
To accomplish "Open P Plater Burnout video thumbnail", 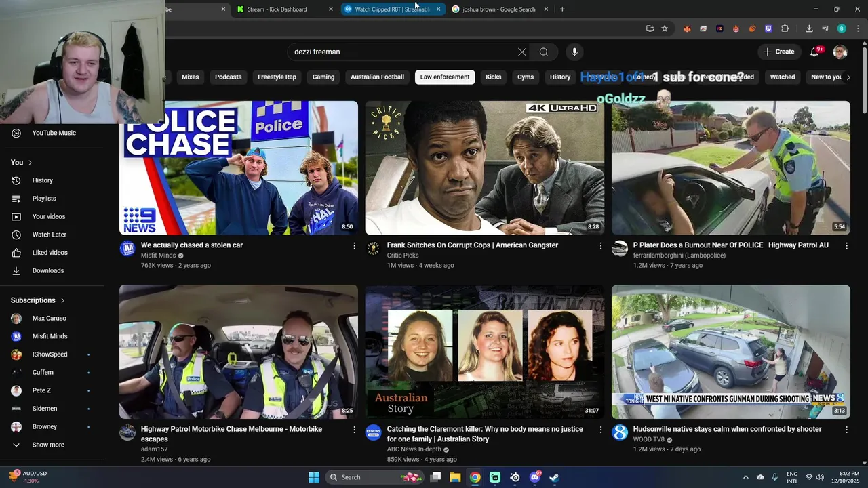I will [x=731, y=168].
